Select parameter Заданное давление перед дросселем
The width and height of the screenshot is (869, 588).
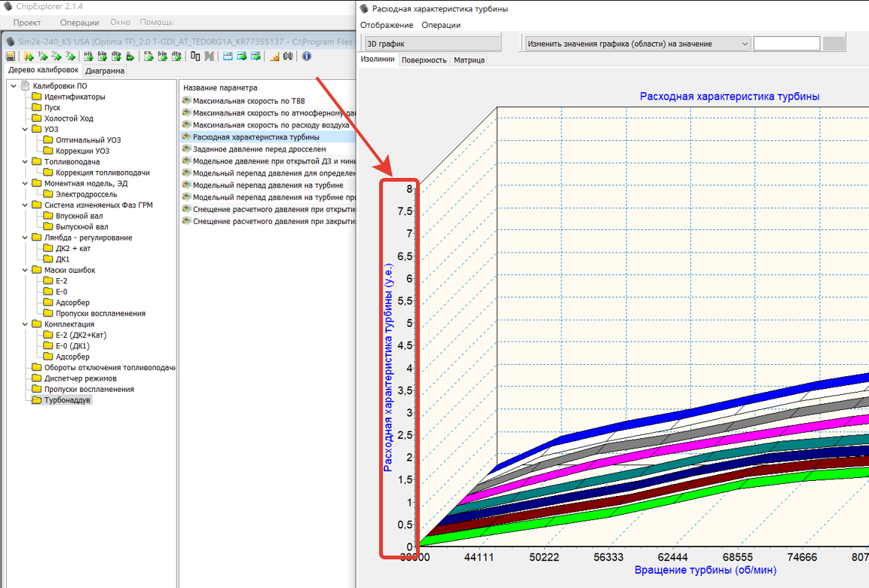coord(259,149)
